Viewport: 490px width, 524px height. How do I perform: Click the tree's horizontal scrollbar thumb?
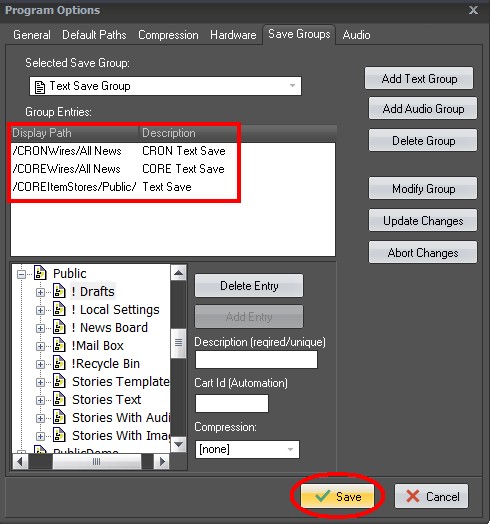pyautogui.click(x=97, y=462)
